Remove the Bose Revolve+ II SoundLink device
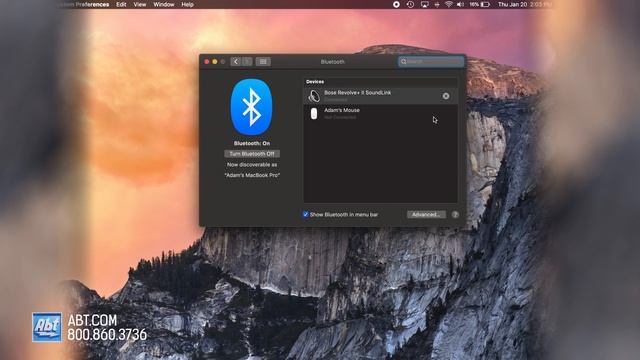The image size is (640, 360). coord(446,96)
